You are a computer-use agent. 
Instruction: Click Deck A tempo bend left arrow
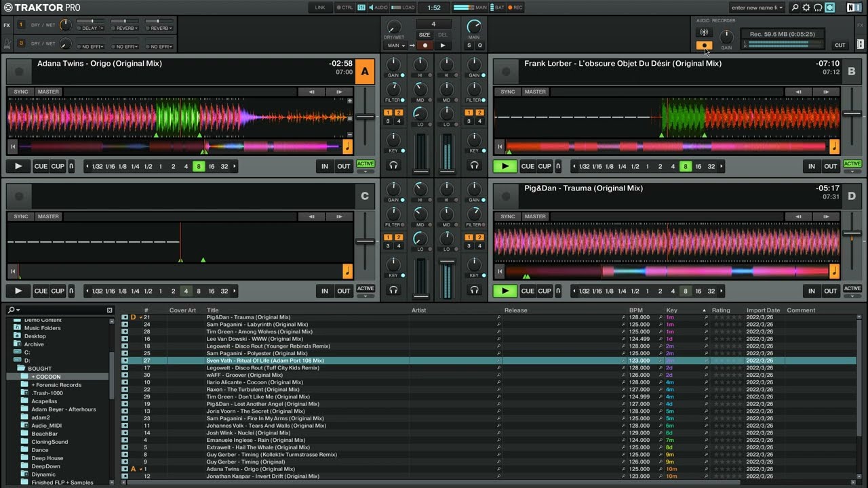click(312, 91)
